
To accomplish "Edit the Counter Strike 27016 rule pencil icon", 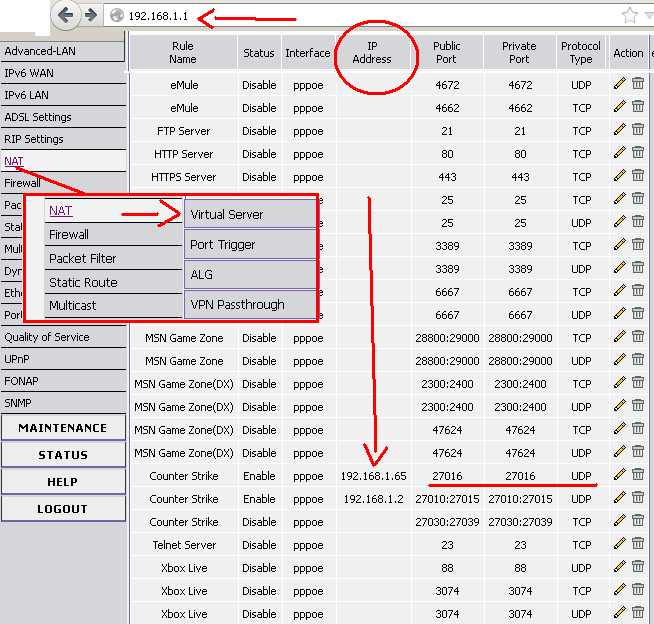I will pyautogui.click(x=620, y=475).
